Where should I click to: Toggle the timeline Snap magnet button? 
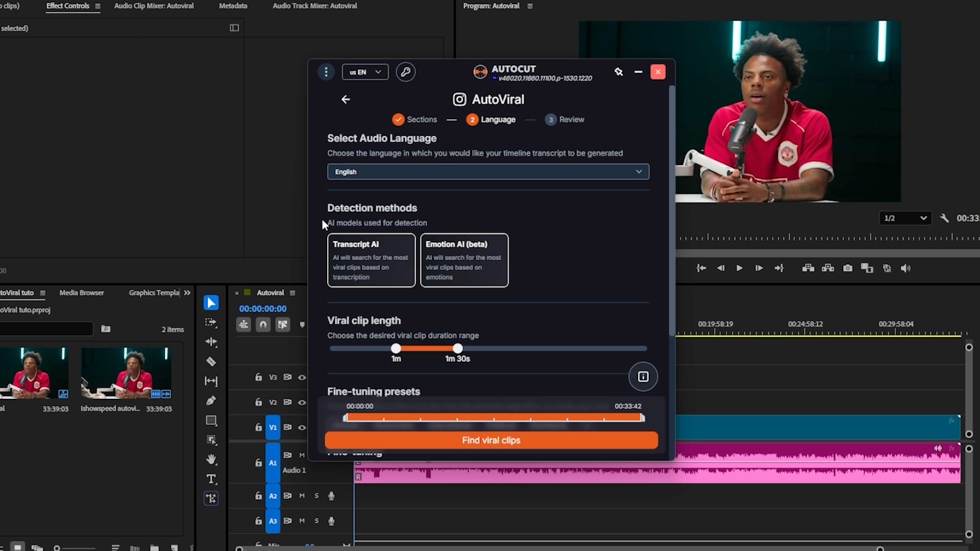pos(263,324)
